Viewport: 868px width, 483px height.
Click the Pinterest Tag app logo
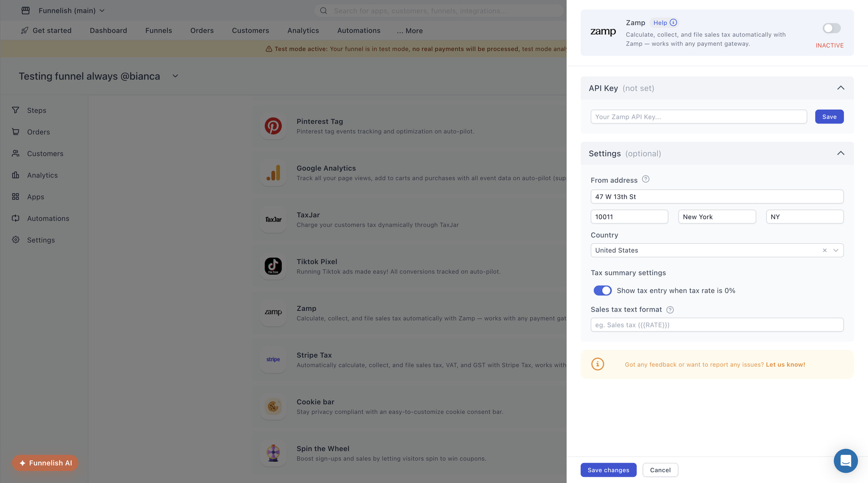[x=273, y=126]
